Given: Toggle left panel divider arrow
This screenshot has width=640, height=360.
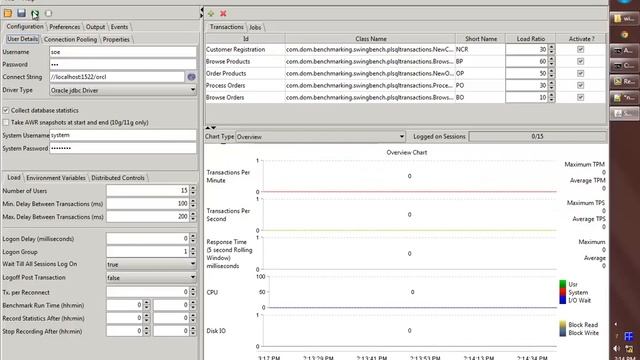Looking at the screenshot, I should 201,13.
